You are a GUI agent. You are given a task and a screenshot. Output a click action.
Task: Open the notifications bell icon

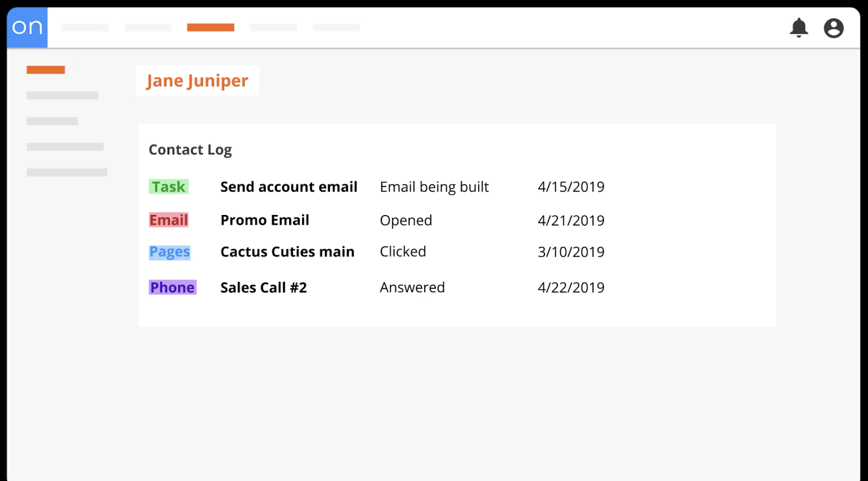point(799,28)
